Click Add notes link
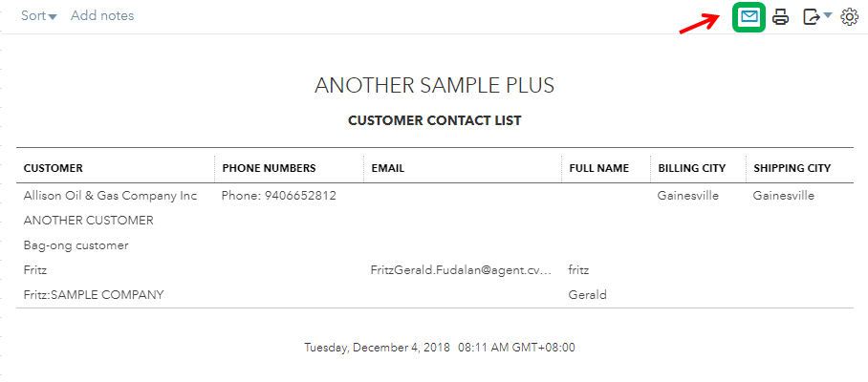Viewport: 868px width, 382px height. click(102, 15)
